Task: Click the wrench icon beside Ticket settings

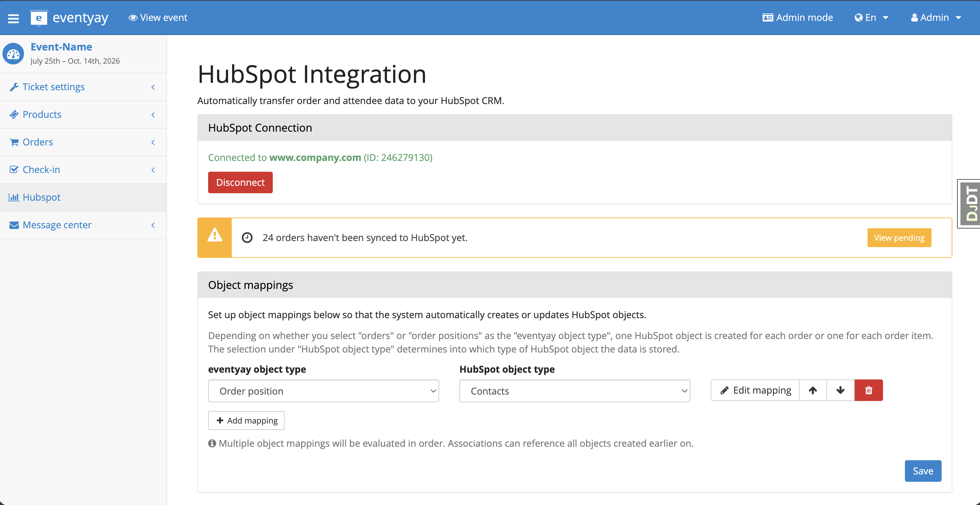Action: (14, 87)
